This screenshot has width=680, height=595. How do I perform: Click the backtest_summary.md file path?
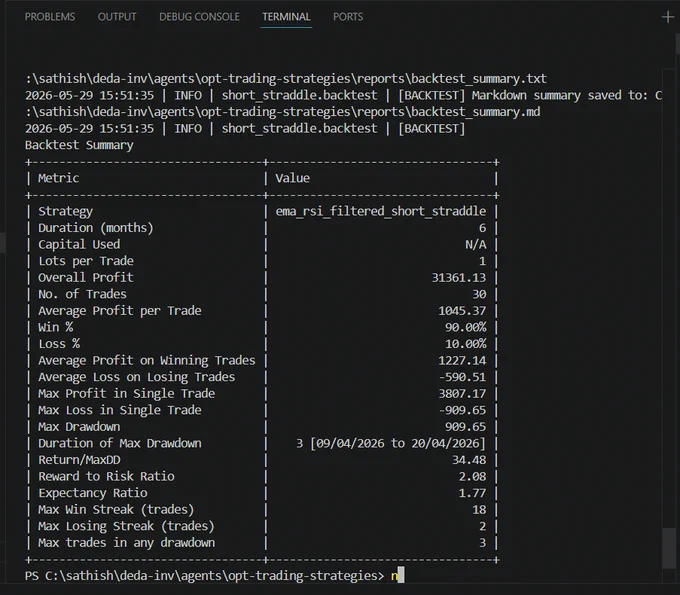pyautogui.click(x=283, y=112)
